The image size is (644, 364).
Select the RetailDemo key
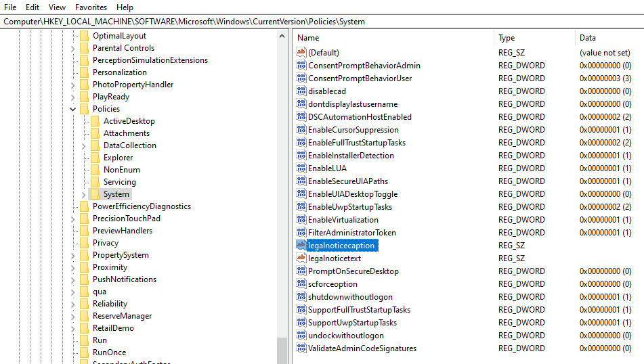click(113, 328)
